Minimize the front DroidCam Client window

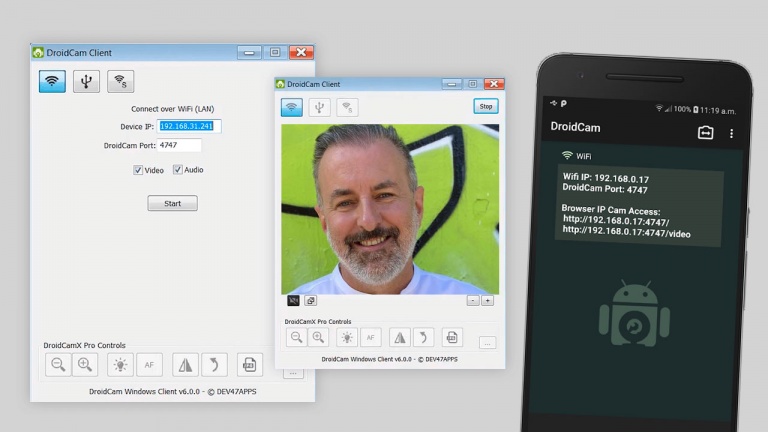[x=452, y=84]
